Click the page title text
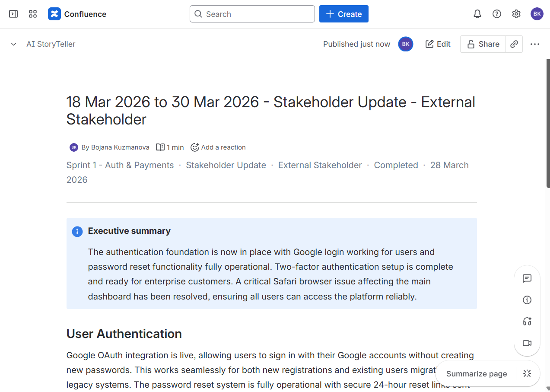 pos(271,111)
